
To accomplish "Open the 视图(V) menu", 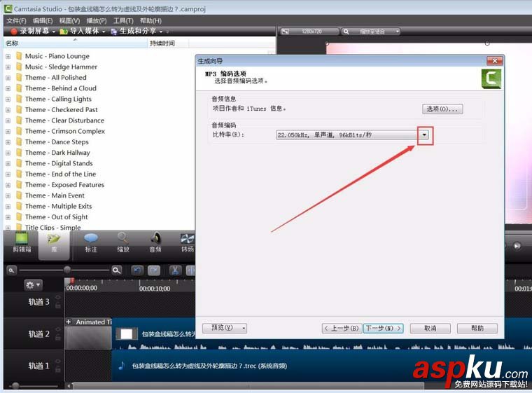I will [69, 21].
